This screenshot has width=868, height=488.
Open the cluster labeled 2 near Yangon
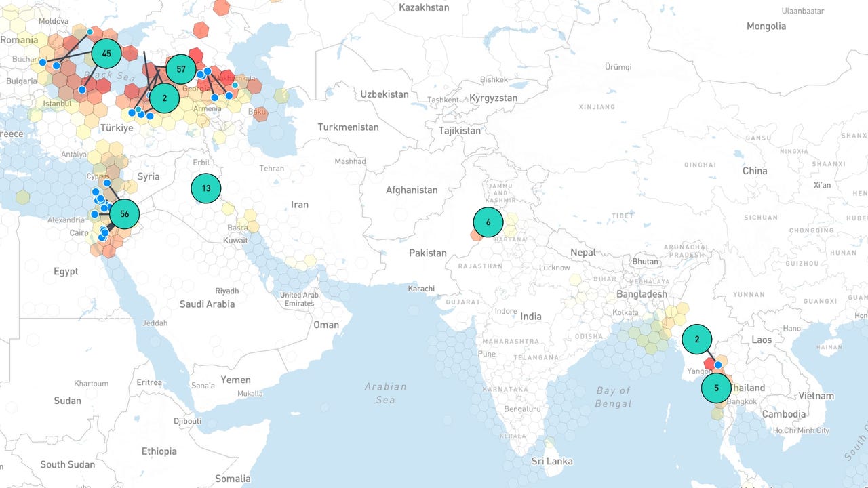click(697, 338)
